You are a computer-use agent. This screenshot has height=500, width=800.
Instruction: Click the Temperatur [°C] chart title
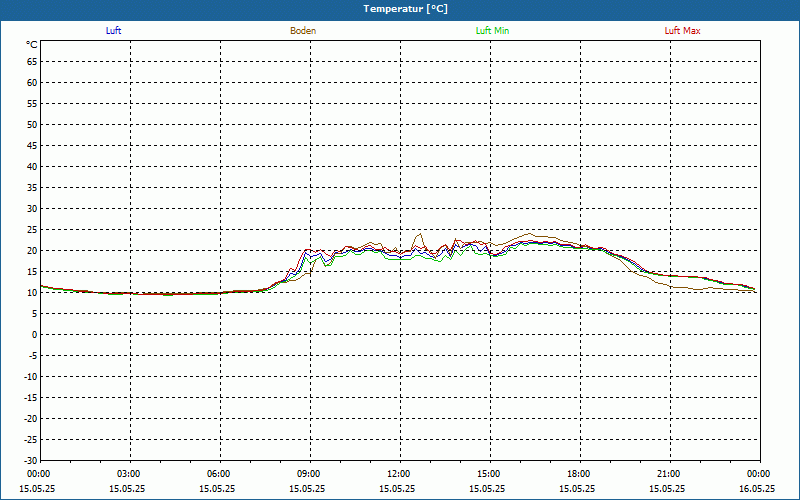coord(406,9)
